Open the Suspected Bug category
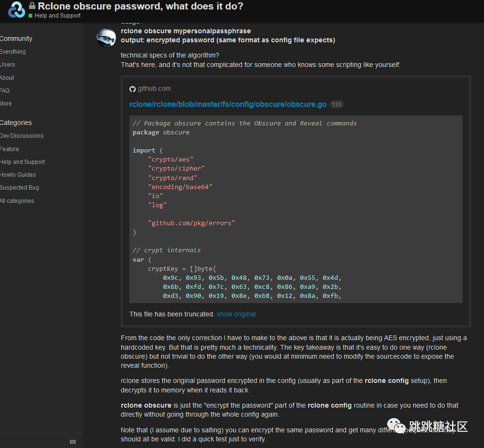 [x=19, y=188]
